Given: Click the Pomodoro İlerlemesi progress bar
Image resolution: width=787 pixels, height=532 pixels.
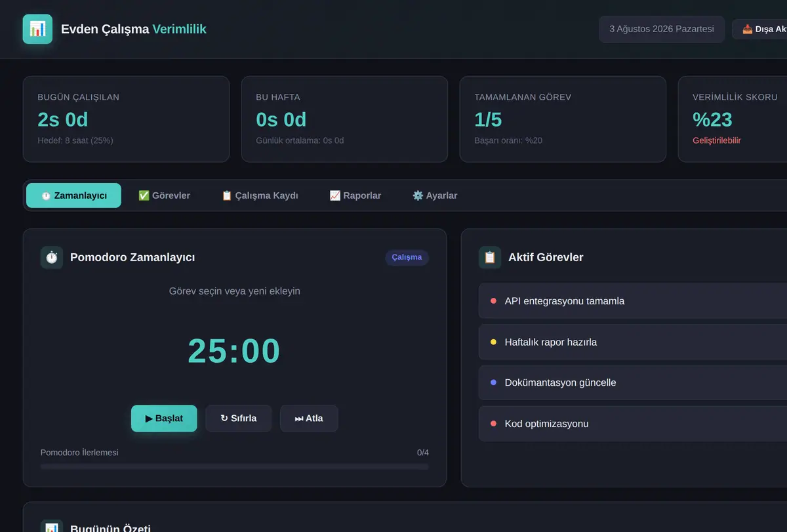Looking at the screenshot, I should pos(235,466).
